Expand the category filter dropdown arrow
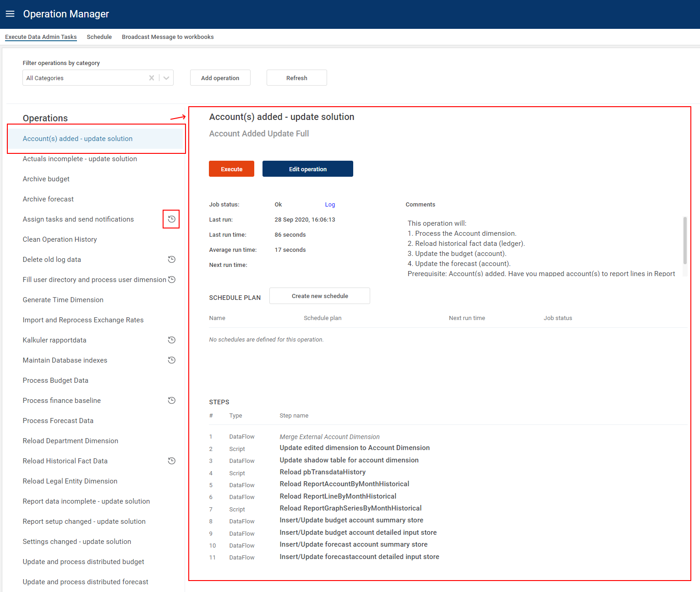The height and width of the screenshot is (592, 700). point(166,78)
